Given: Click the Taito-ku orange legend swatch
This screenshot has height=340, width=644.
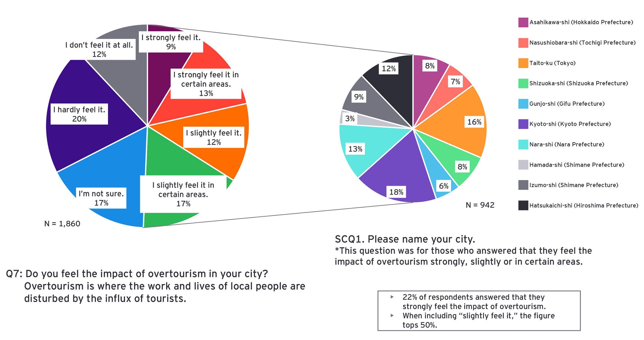Looking at the screenshot, I should tap(523, 63).
